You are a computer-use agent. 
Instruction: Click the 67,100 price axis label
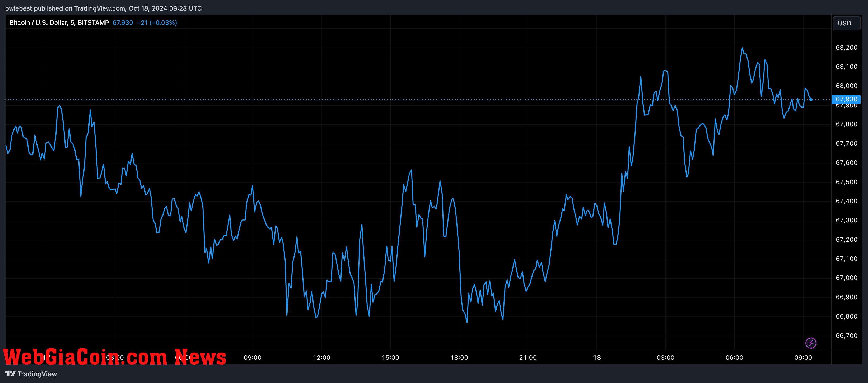(x=846, y=259)
